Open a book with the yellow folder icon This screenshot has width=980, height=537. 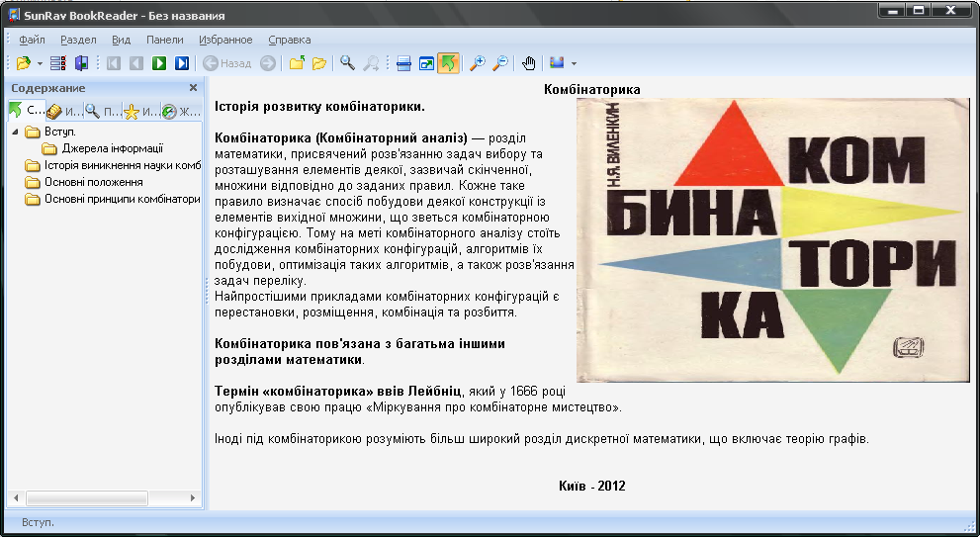pos(23,63)
